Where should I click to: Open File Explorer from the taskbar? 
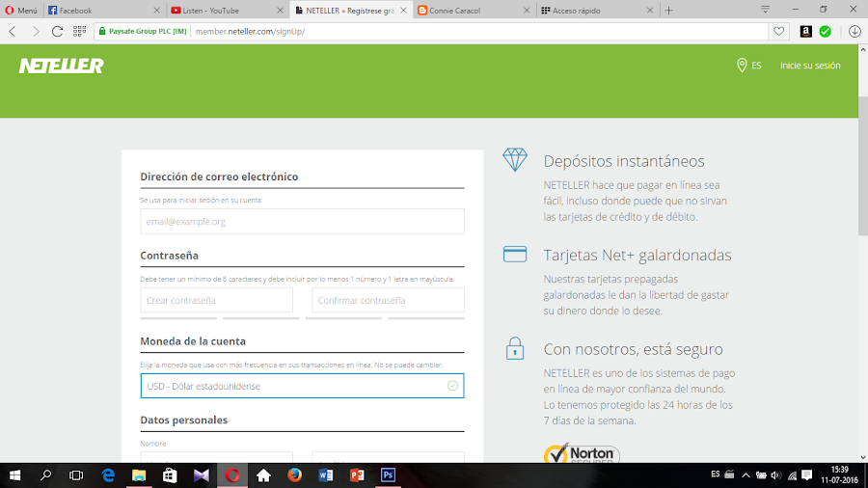point(139,475)
